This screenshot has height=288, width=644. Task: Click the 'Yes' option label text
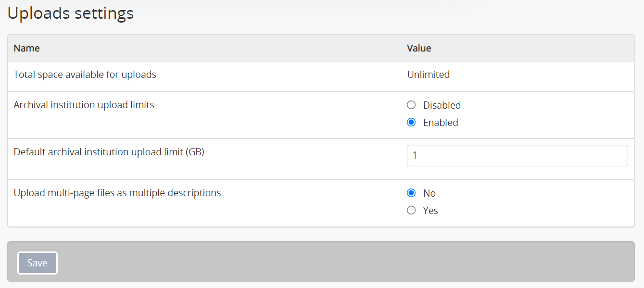click(430, 211)
